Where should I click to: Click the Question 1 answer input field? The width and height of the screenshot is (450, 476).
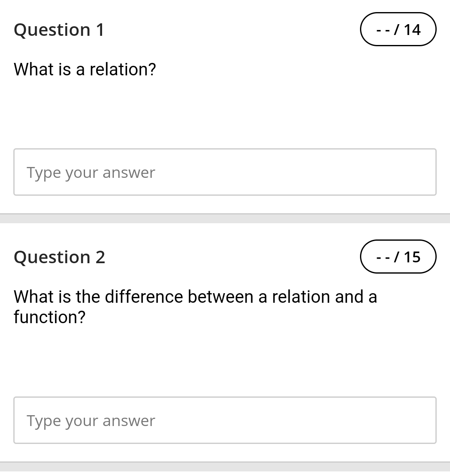tap(225, 172)
